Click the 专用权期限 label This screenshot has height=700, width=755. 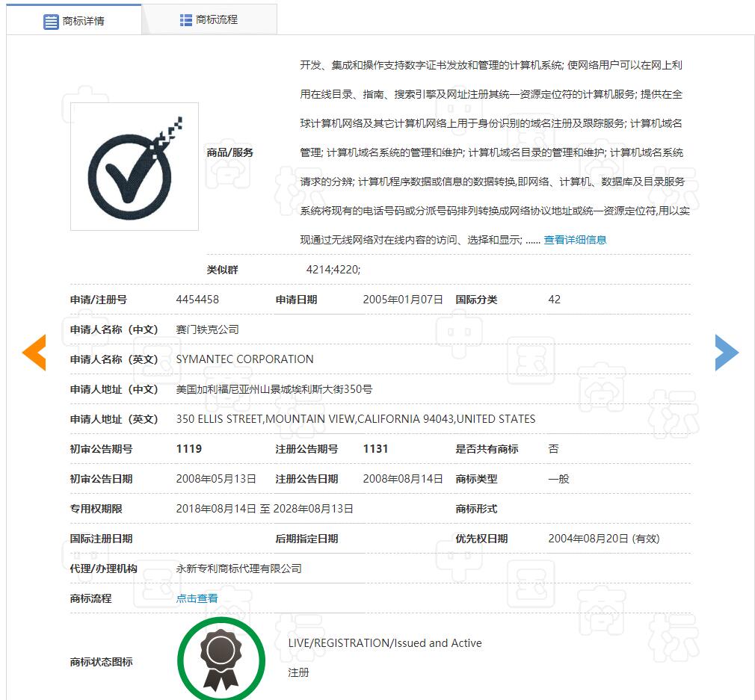[96, 509]
